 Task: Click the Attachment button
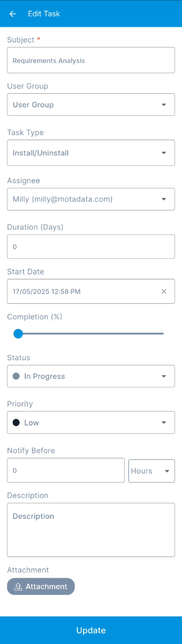tap(41, 587)
